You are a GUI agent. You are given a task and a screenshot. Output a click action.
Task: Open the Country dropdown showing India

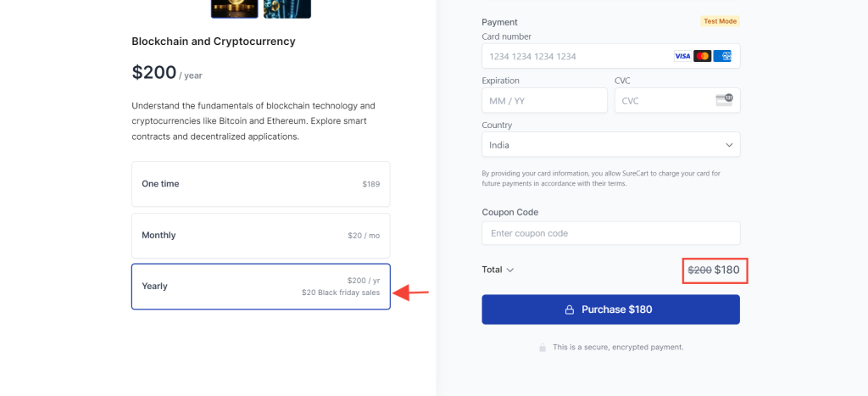point(602,145)
